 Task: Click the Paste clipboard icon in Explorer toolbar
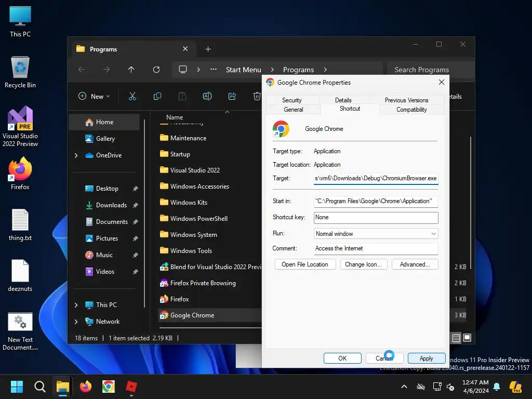point(182,96)
